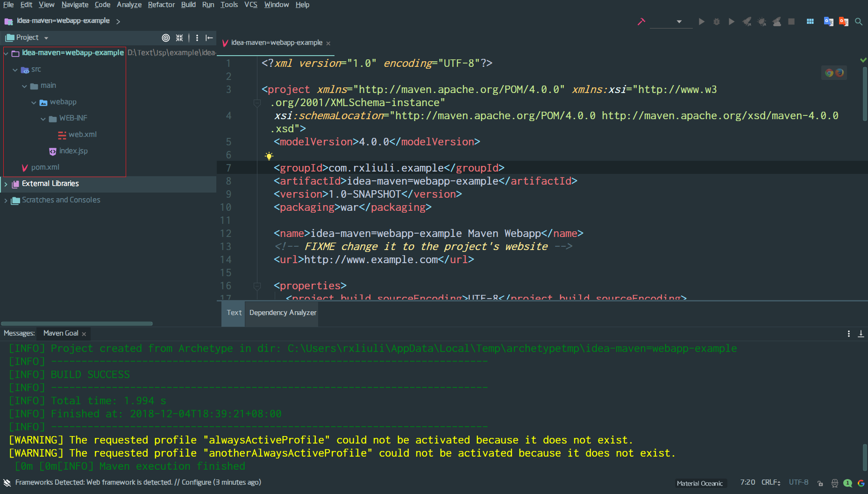
Task: Collapse the src folder node
Action: point(15,70)
